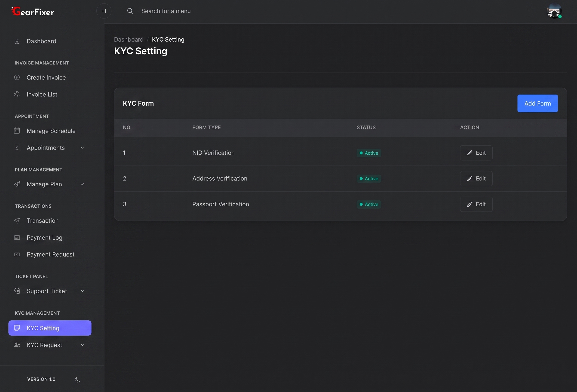Expand the Support Ticket submenu chevron

(x=83, y=291)
